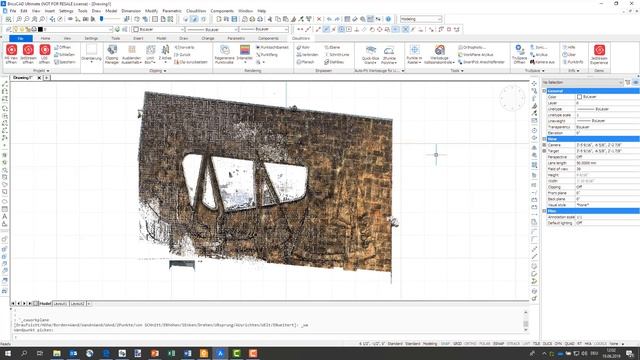Open Word from the taskbar
The width and height of the screenshot is (640, 360).
[x=187, y=353]
